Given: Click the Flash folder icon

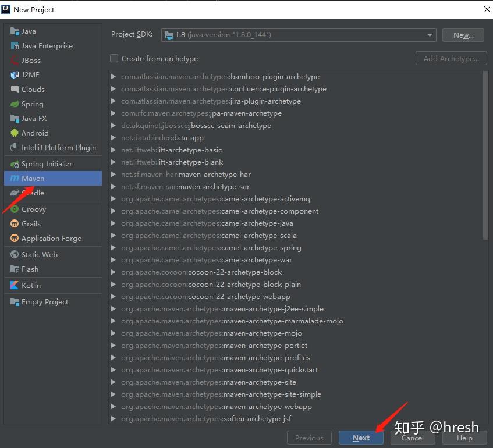Looking at the screenshot, I should click(15, 269).
